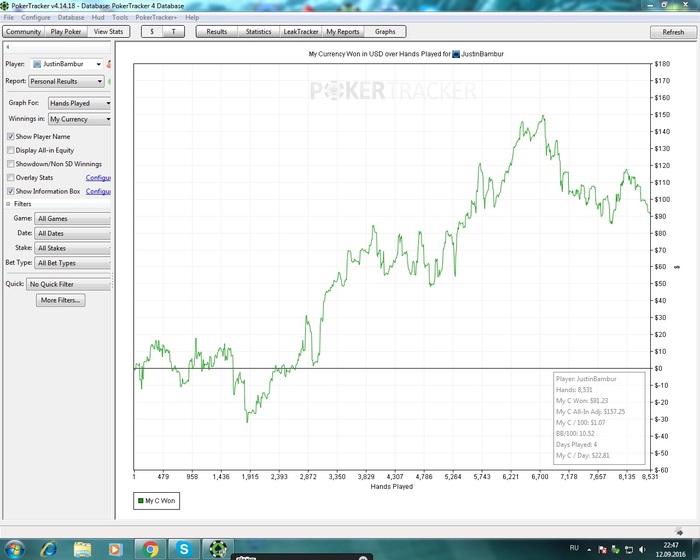Open the media player taskbar icon
The height and width of the screenshot is (560, 700).
[116, 549]
